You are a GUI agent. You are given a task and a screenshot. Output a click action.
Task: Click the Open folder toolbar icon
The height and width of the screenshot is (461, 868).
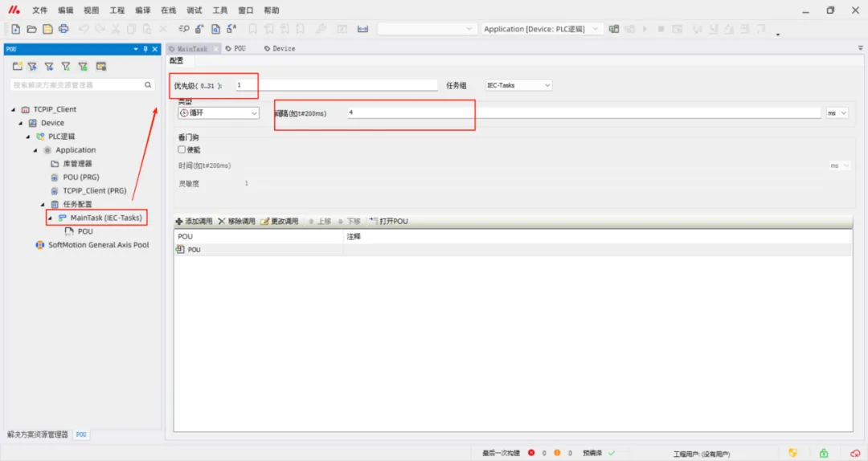31,29
